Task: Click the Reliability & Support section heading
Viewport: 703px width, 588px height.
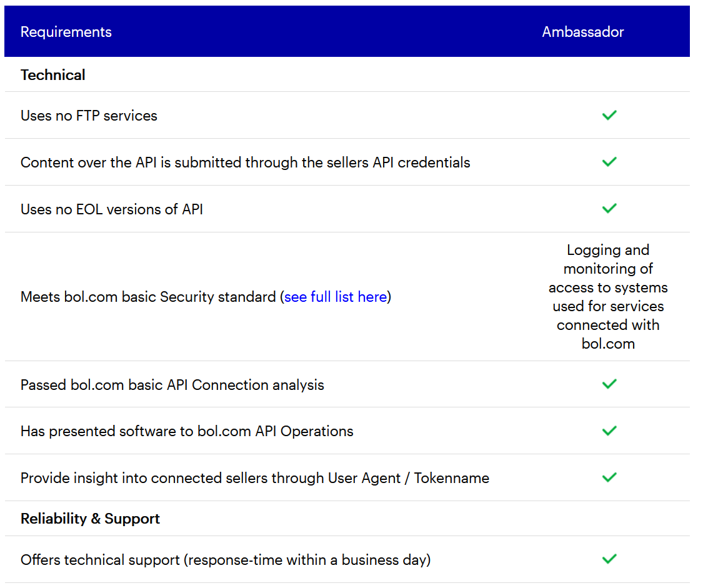Action: coord(91,519)
